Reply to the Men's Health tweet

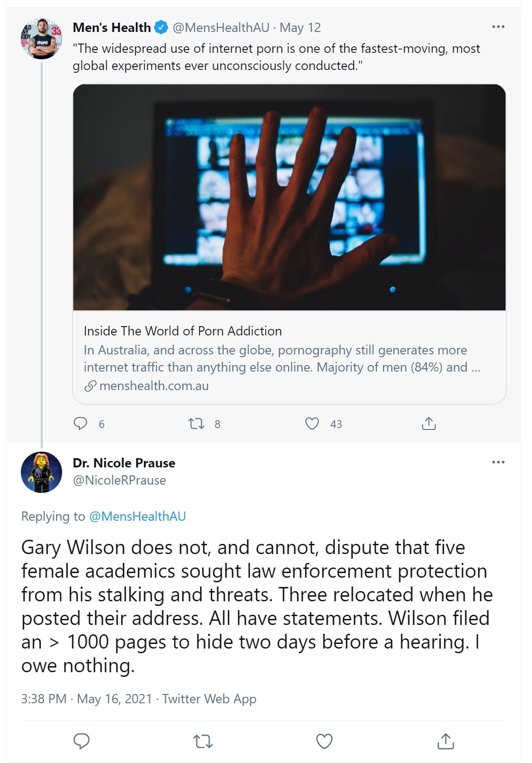point(81,423)
